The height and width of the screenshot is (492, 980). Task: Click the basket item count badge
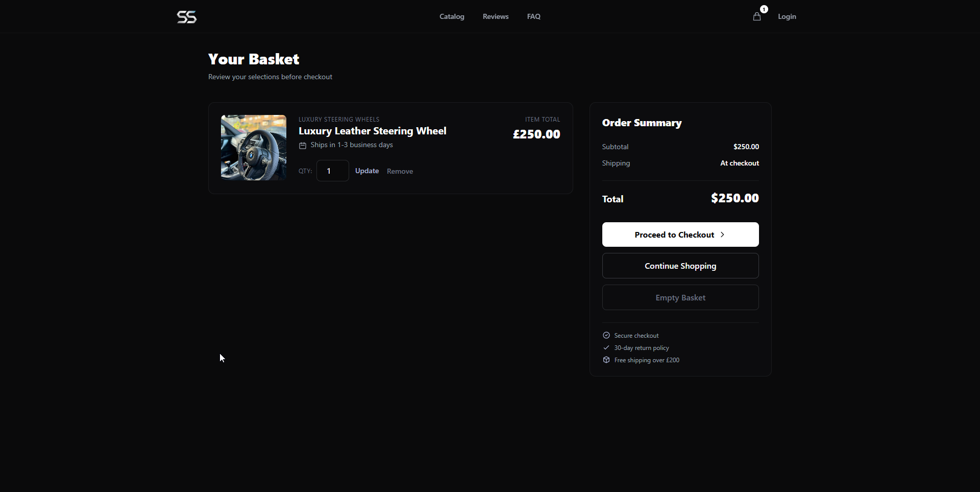pos(764,9)
